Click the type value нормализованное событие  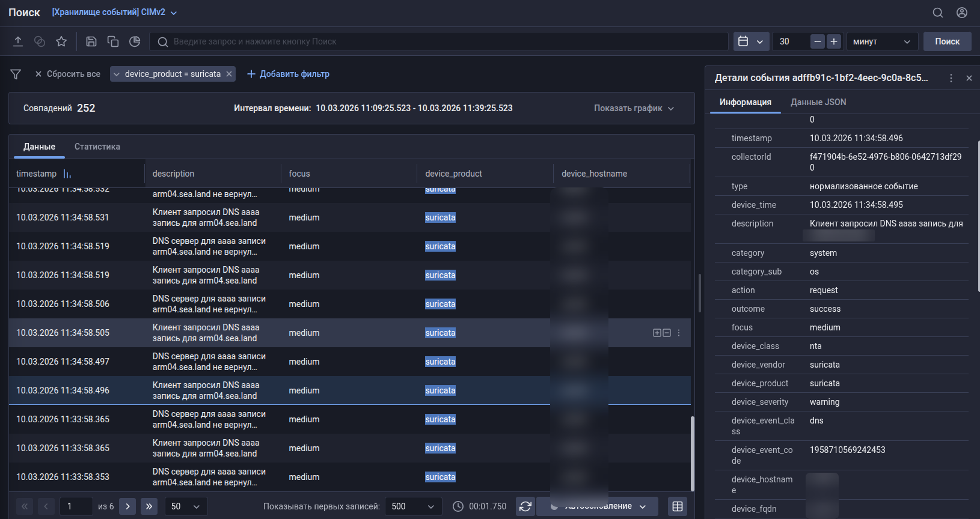pos(864,186)
